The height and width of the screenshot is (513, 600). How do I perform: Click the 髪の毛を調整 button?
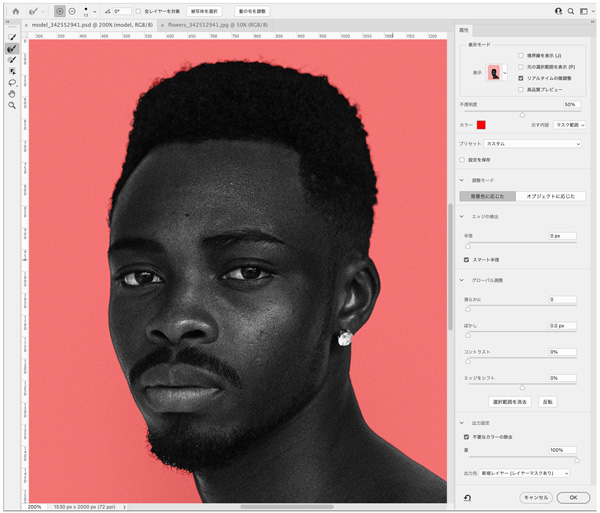point(252,11)
